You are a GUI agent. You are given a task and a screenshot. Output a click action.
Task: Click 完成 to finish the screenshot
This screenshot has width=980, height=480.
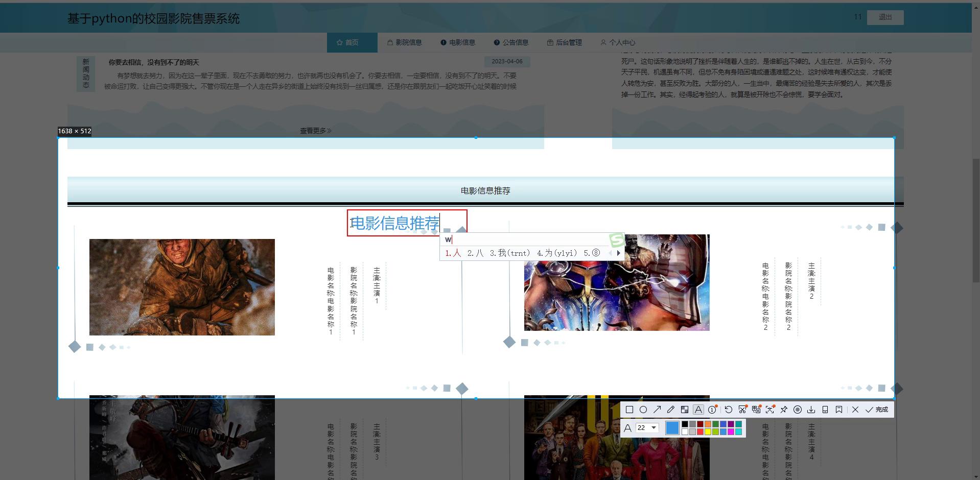(877, 410)
